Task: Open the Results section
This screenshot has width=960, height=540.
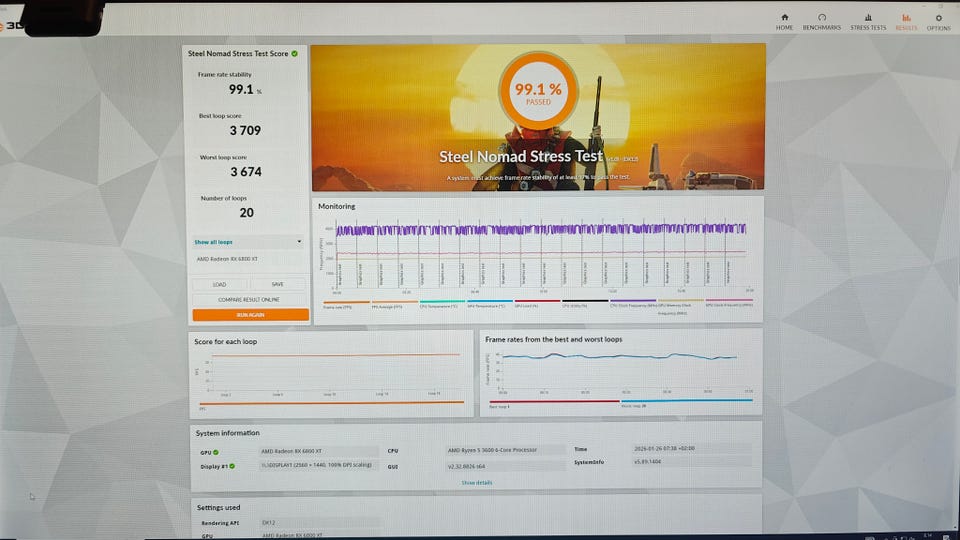Action: 906,22
